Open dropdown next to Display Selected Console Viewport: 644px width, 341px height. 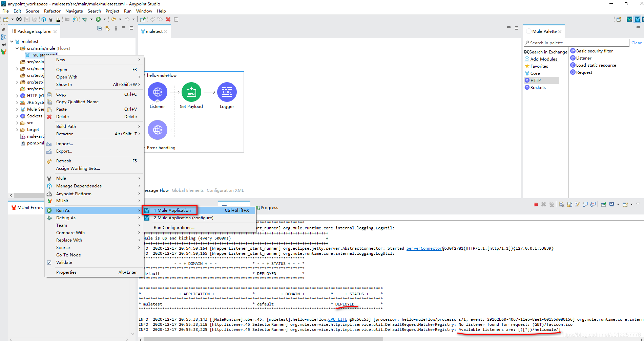618,204
